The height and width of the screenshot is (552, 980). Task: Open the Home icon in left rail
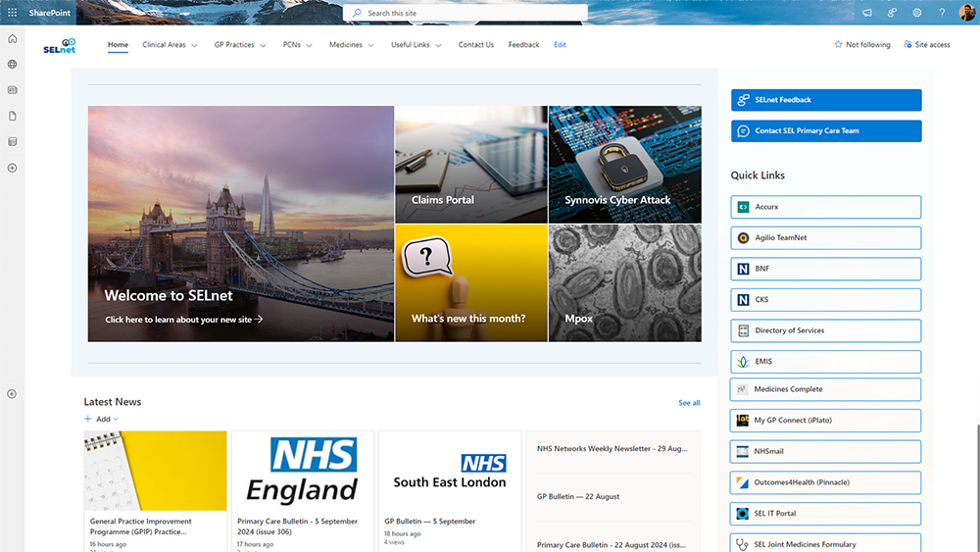click(x=12, y=39)
